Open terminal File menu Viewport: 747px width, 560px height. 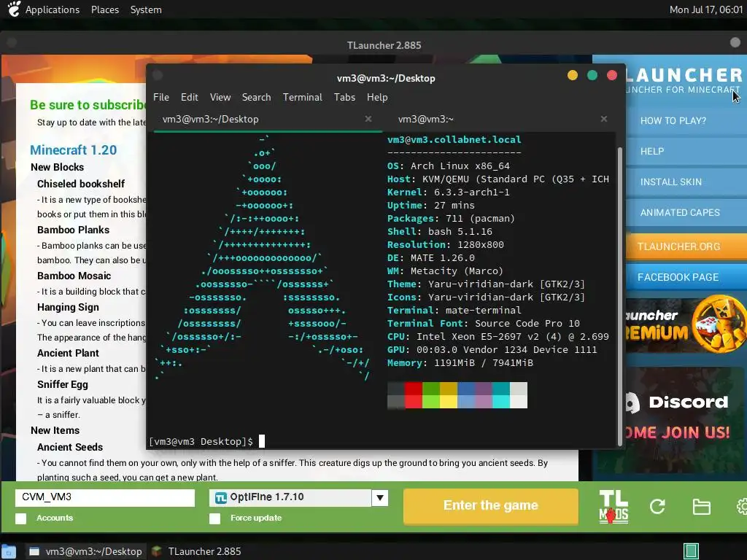pyautogui.click(x=161, y=97)
